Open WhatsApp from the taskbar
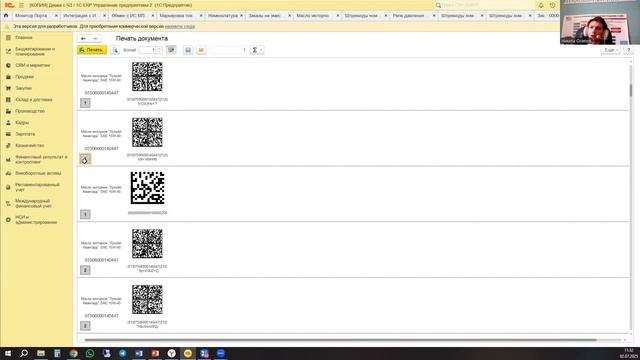Image resolution: width=640 pixels, height=360 pixels. [90, 353]
